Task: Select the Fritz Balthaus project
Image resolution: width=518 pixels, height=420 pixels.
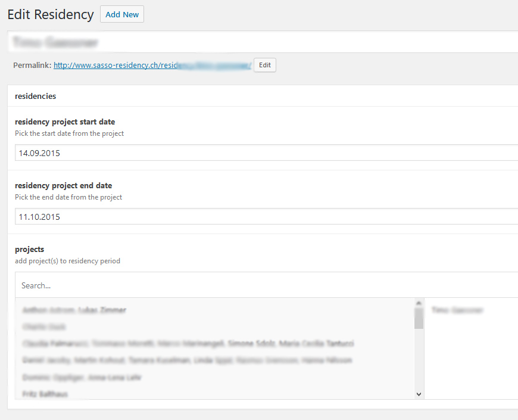Action: (x=45, y=394)
